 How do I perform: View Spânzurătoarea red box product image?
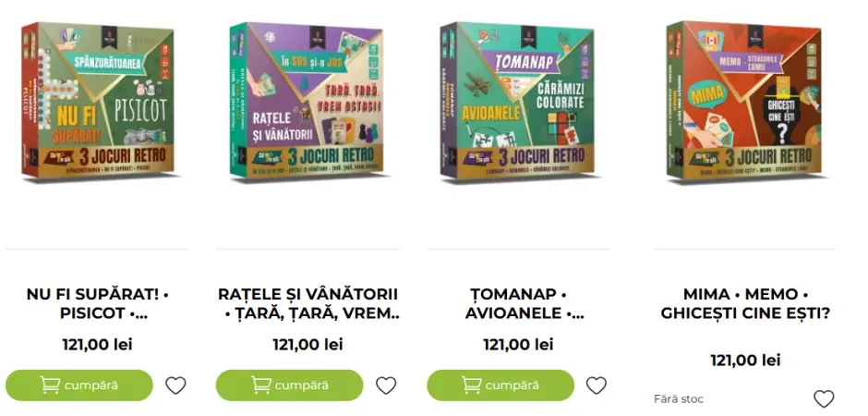[x=98, y=101]
